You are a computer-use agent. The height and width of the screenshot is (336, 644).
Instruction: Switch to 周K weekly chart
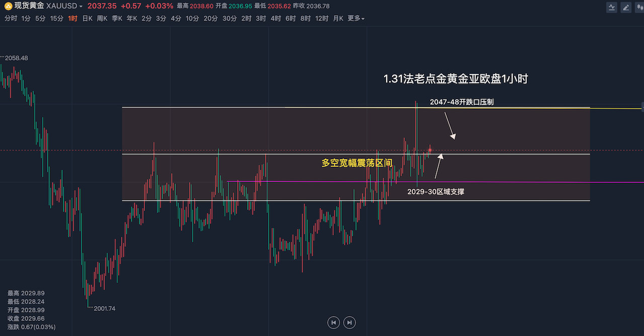(102, 18)
